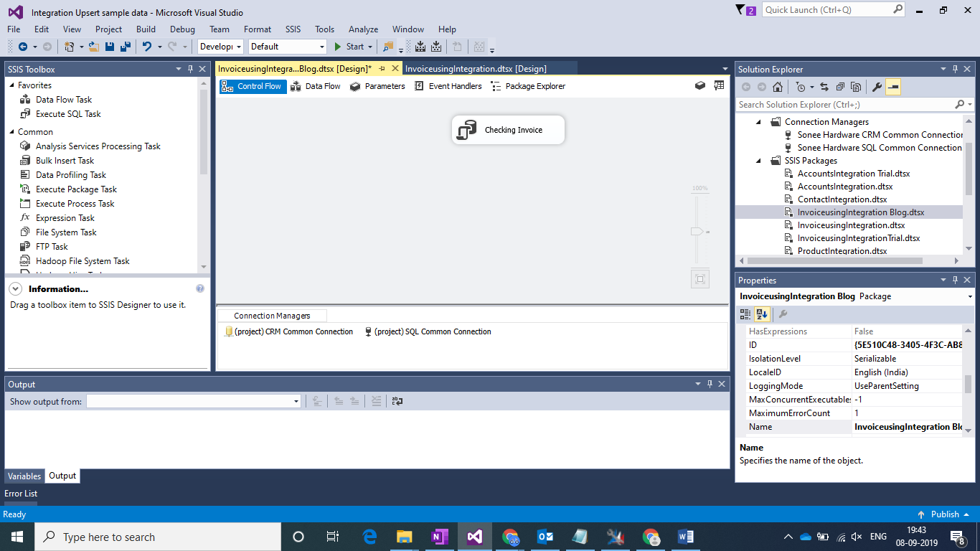Viewport: 980px width, 551px height.
Task: Click the Variables grid icon in the designer's corner
Action: pos(719,86)
